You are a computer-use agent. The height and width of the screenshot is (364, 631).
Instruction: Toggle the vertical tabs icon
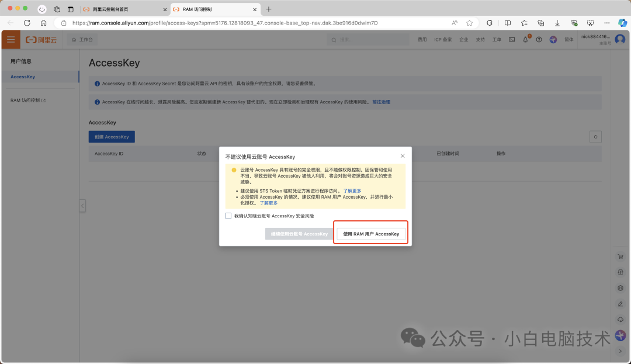(x=71, y=9)
